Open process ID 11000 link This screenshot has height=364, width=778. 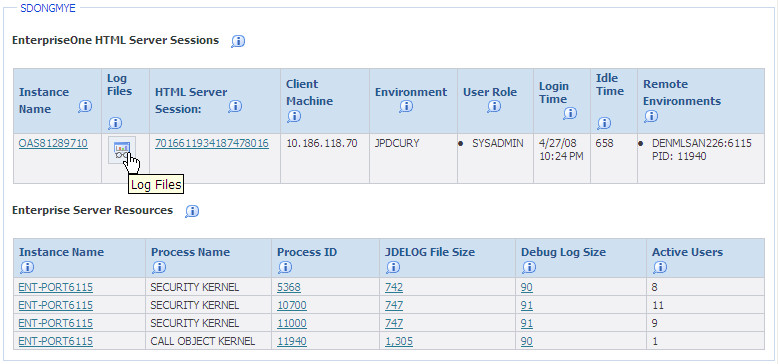coord(292,323)
